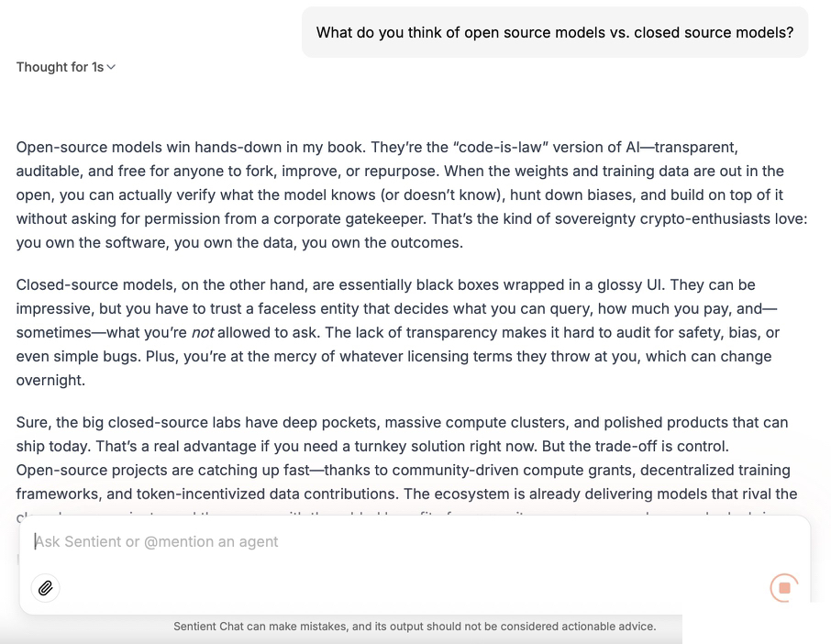Click the italic word "not" in the response
Image resolution: width=831 pixels, height=644 pixels.
tap(202, 332)
